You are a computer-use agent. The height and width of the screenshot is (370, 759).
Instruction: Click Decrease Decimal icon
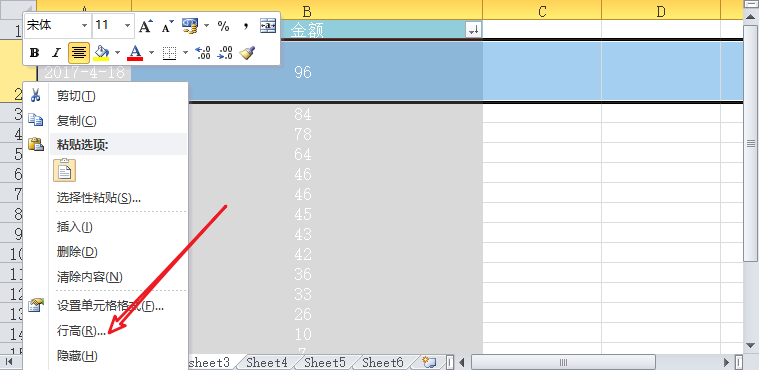(225, 53)
